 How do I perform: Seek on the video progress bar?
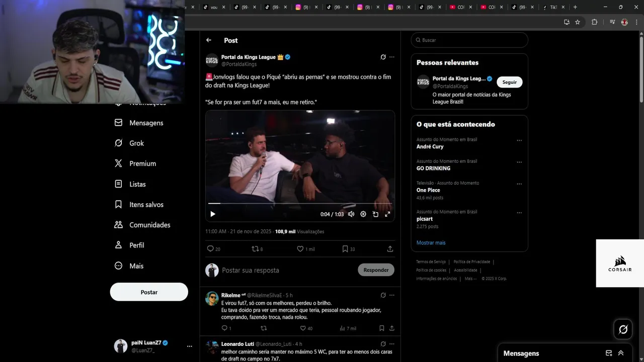(x=300, y=204)
